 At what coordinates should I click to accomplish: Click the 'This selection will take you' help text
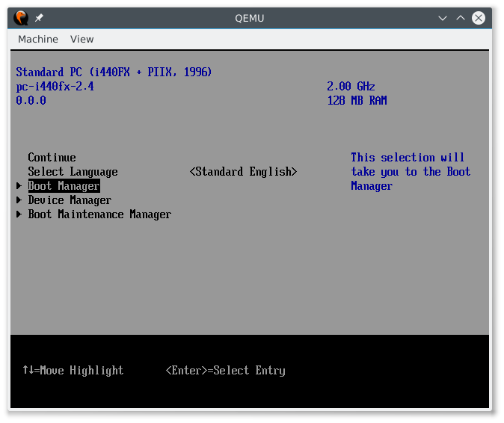point(411,172)
